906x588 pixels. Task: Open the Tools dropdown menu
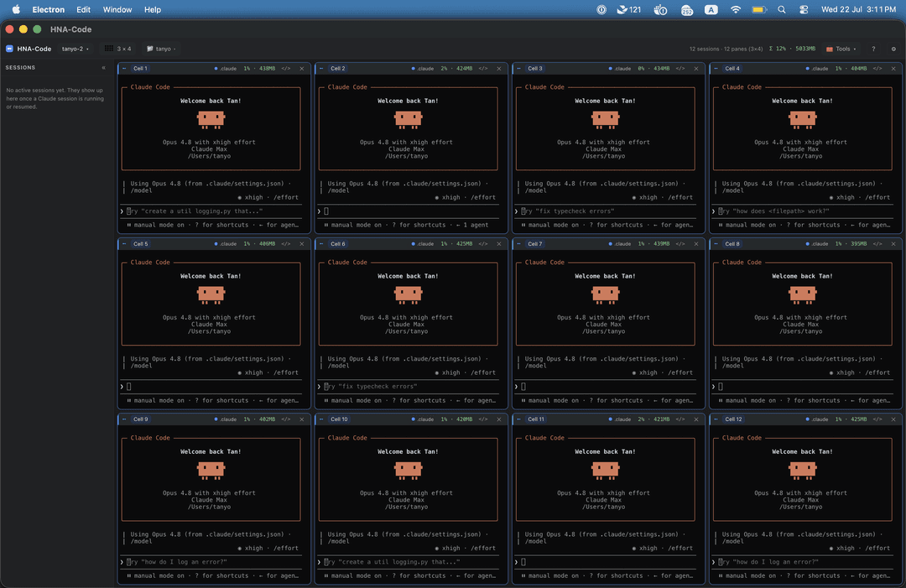coord(841,49)
